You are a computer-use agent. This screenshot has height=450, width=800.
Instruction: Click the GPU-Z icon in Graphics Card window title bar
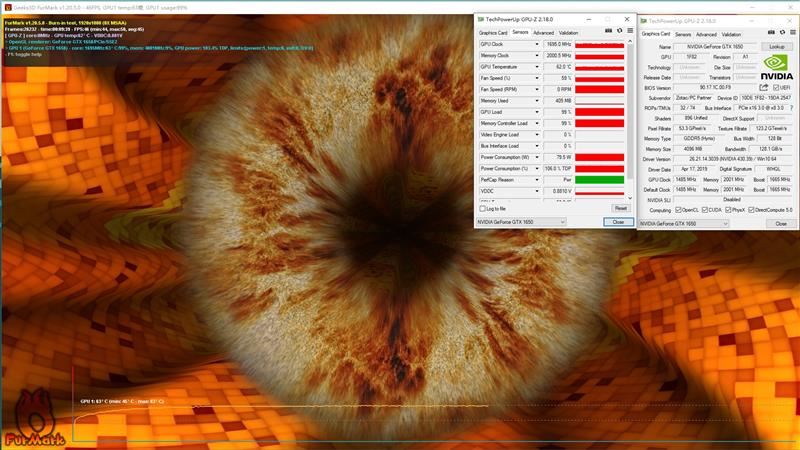pos(643,21)
